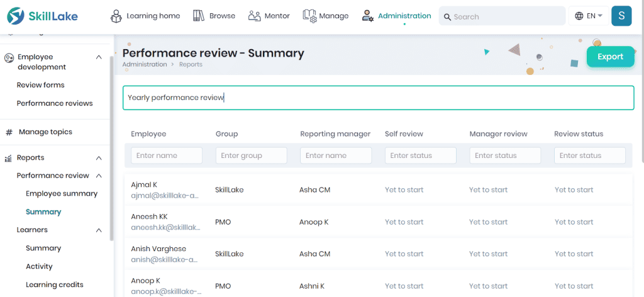Open the Mentor menu
The image size is (644, 297).
pos(277,16)
